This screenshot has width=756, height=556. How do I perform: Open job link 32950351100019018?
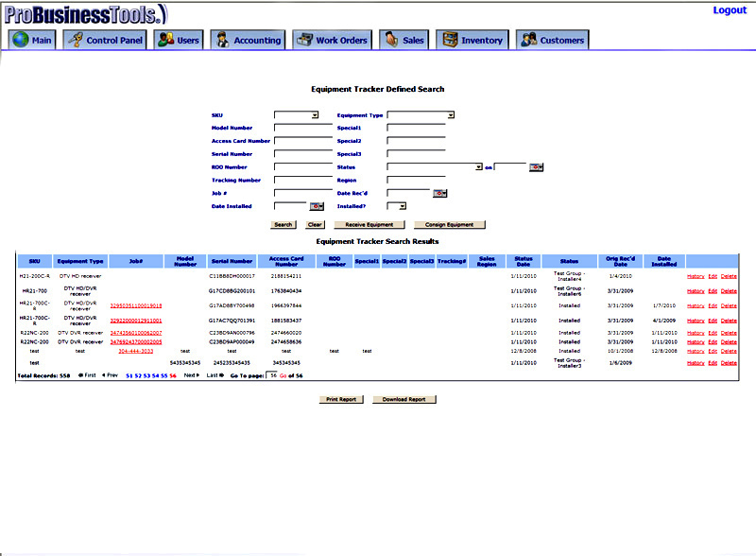[x=136, y=305]
